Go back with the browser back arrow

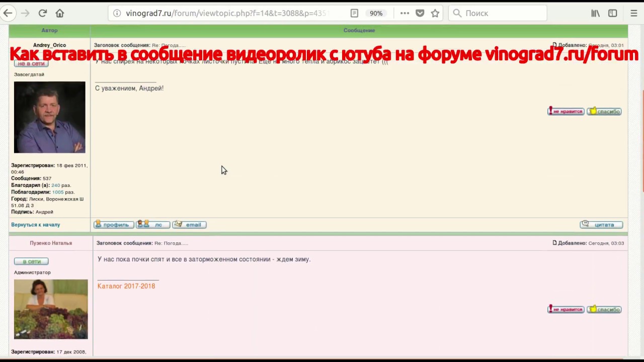8,14
